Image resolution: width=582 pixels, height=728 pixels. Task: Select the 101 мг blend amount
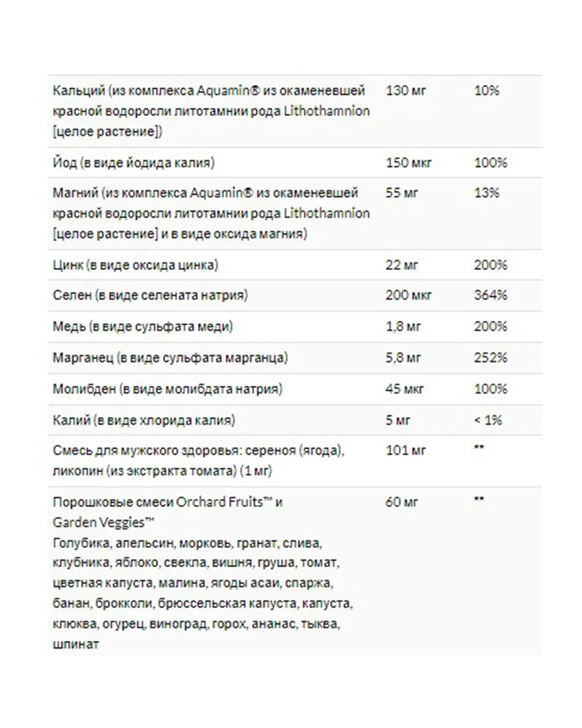(x=405, y=450)
